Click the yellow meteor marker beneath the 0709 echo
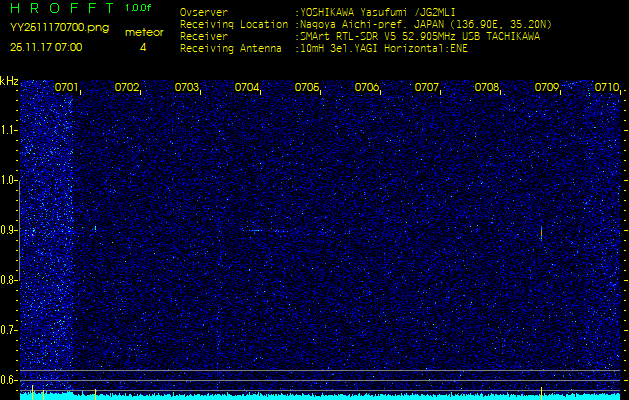629x400 pixels. (541, 393)
